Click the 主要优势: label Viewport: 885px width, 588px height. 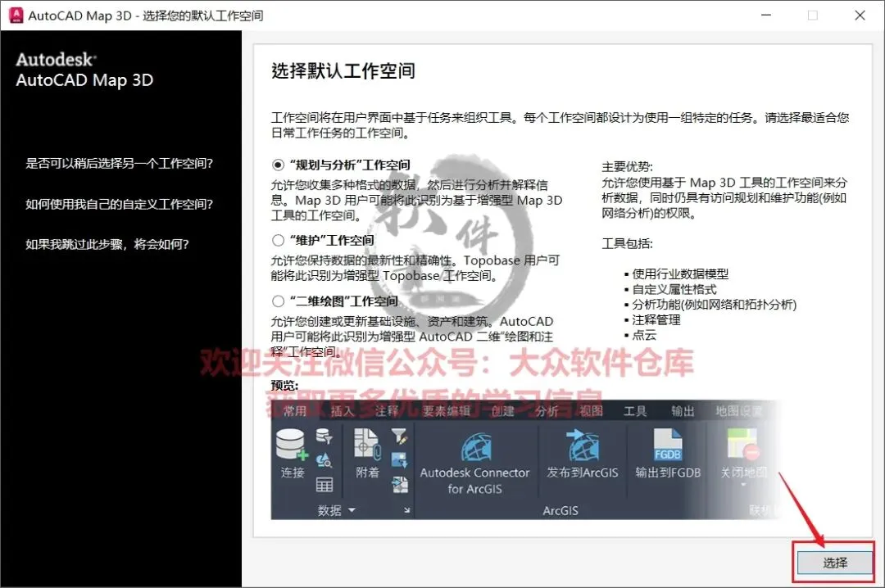pos(627,167)
